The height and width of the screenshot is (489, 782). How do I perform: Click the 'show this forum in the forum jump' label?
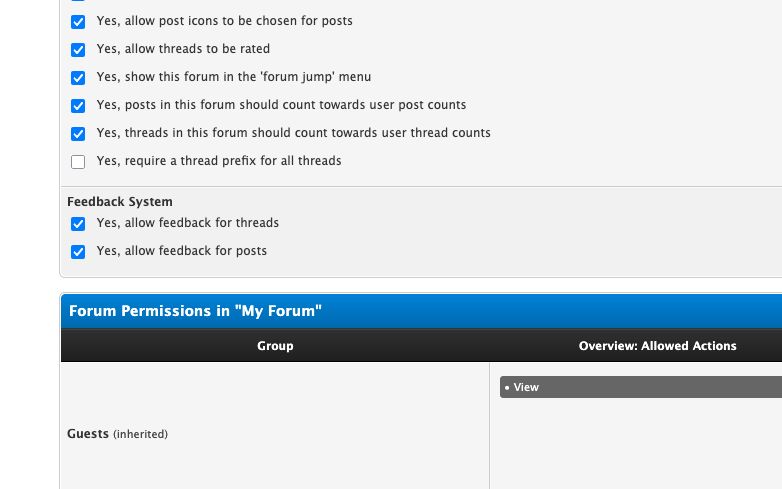(x=234, y=77)
